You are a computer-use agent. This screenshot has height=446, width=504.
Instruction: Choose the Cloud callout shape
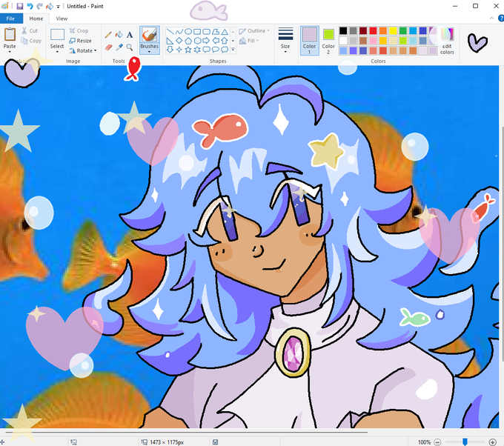point(225,50)
